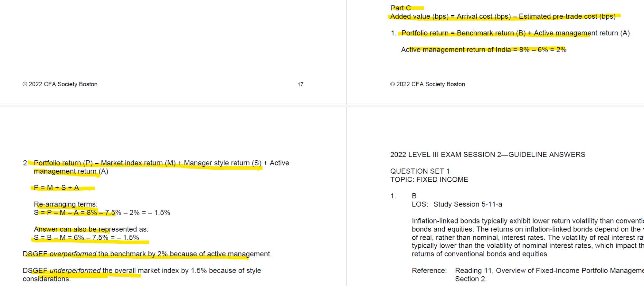Click the 'Reference:' label near Reading 11
Image resolution: width=644 pixels, height=286 pixels.
tap(429, 271)
